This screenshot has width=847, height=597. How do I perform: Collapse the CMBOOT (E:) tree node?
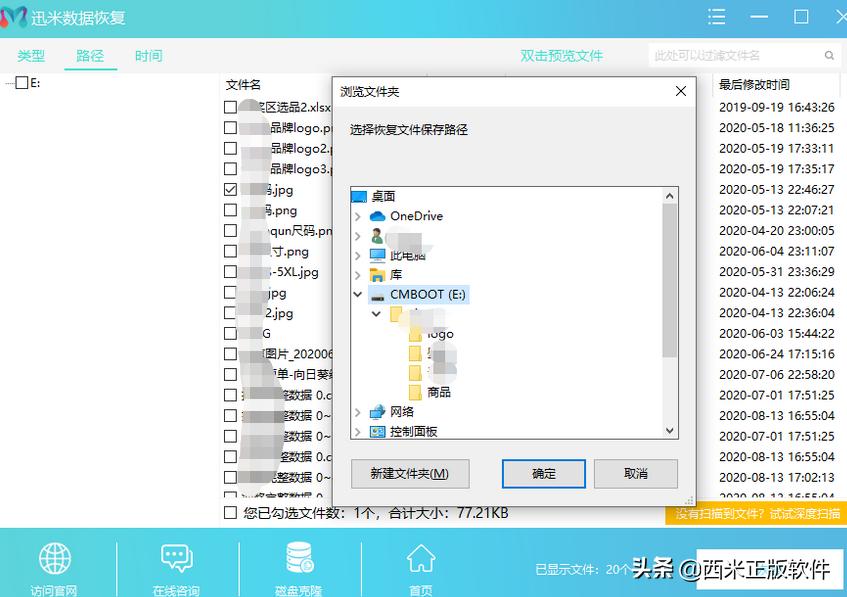[357, 294]
